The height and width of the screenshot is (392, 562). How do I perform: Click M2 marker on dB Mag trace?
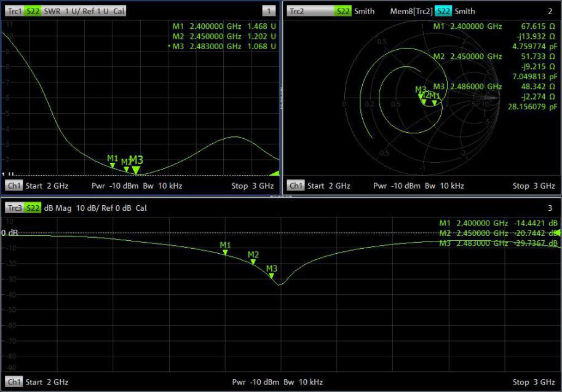point(253,262)
